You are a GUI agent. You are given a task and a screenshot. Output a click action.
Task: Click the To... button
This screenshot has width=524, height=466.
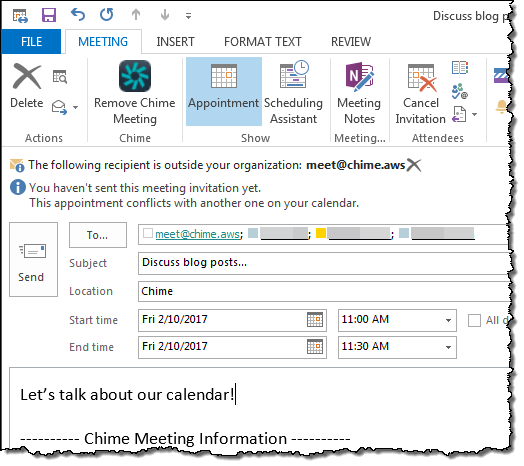tap(98, 235)
